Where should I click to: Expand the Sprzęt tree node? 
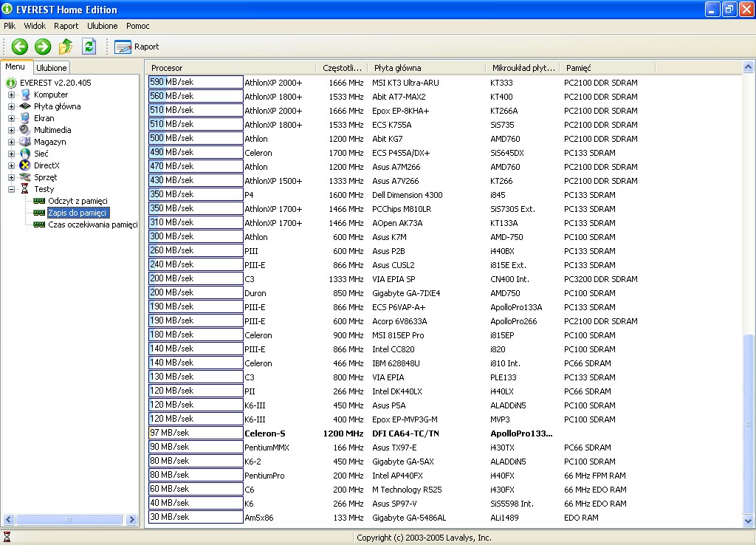click(11, 177)
